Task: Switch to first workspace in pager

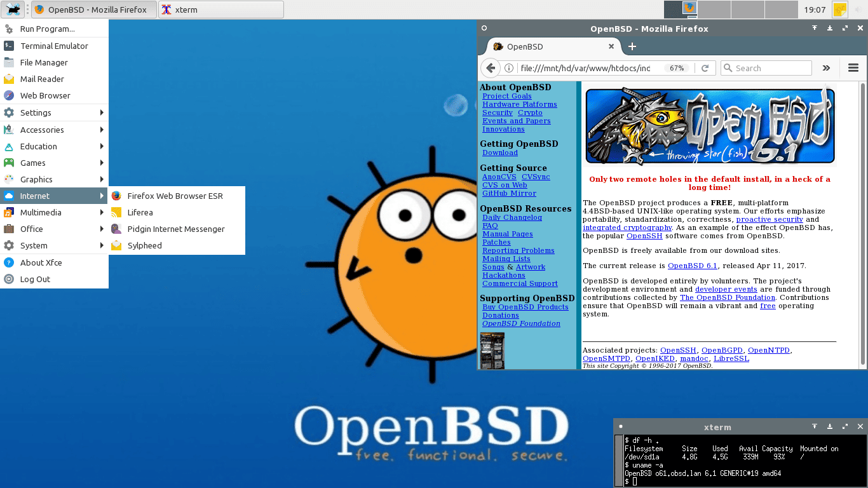Action: coord(681,10)
